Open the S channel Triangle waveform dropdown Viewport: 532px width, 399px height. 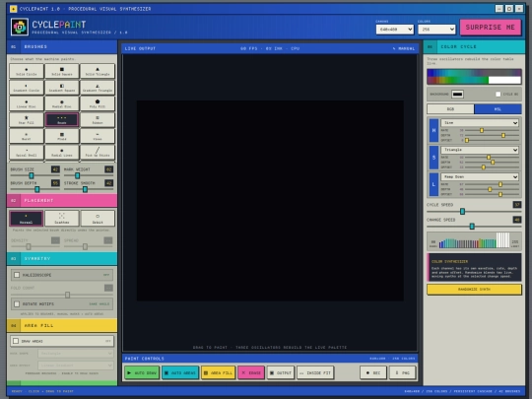pyautogui.click(x=480, y=150)
